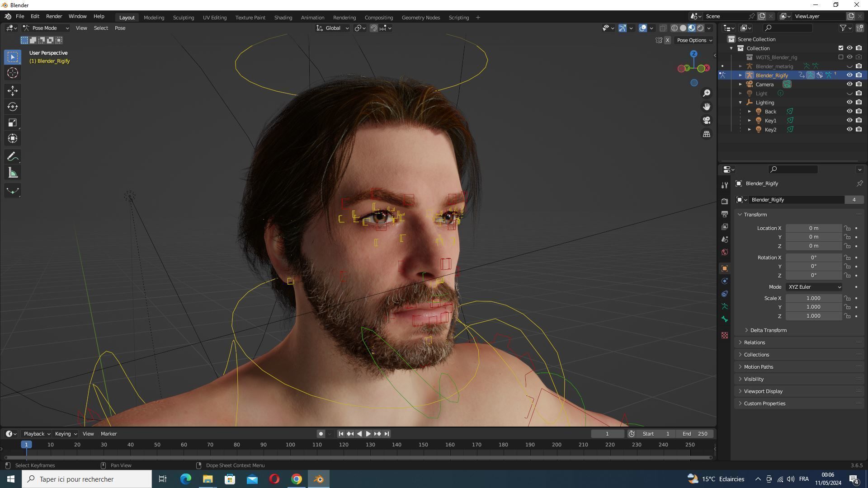Open the Render properties tab
868x488 pixels.
[x=725, y=202]
